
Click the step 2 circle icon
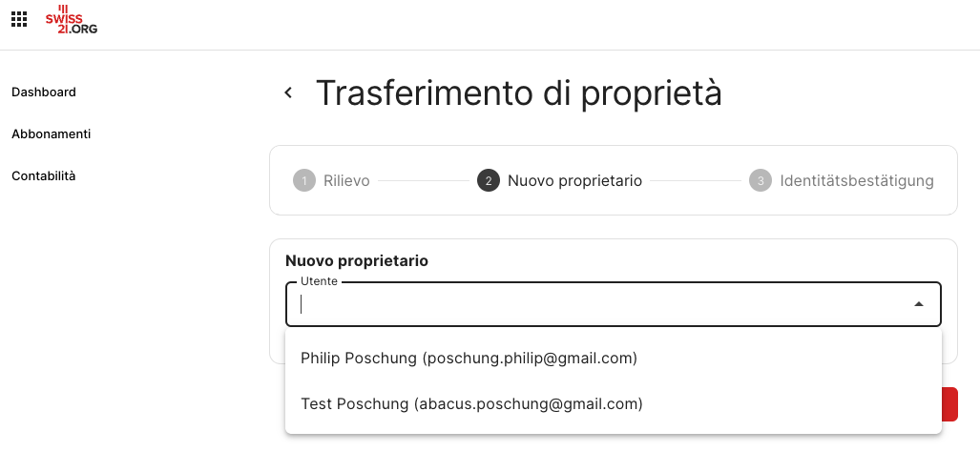pyautogui.click(x=489, y=180)
